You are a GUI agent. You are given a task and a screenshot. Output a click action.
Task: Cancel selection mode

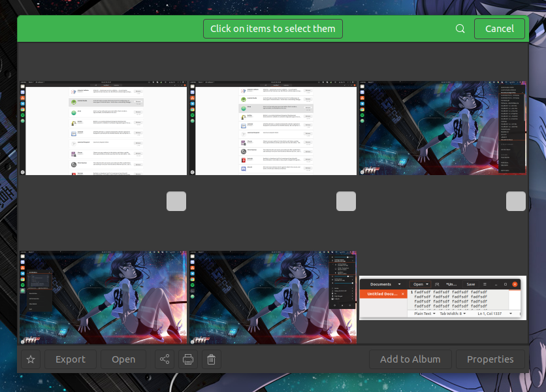coord(500,29)
